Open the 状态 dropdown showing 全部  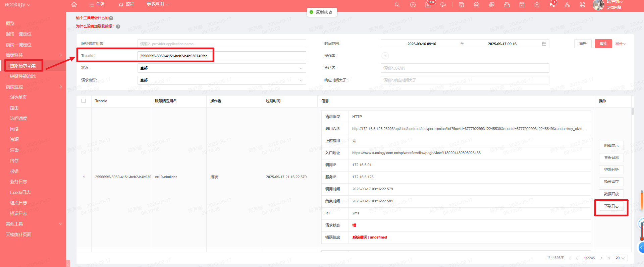click(x=221, y=68)
